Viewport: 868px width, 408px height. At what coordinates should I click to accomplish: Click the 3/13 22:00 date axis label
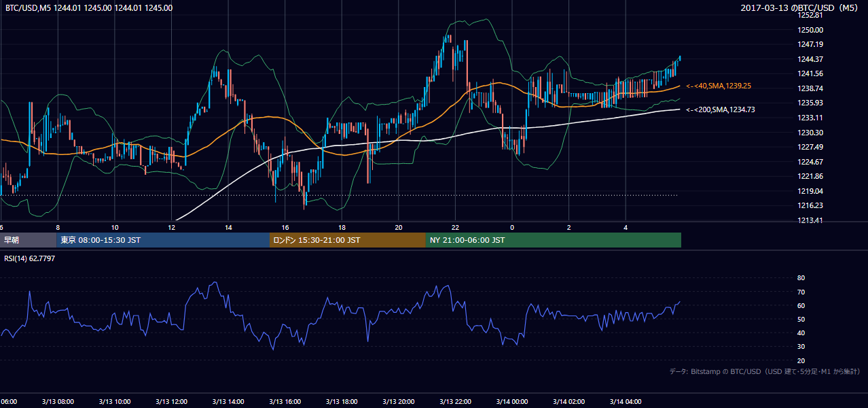pos(455,401)
